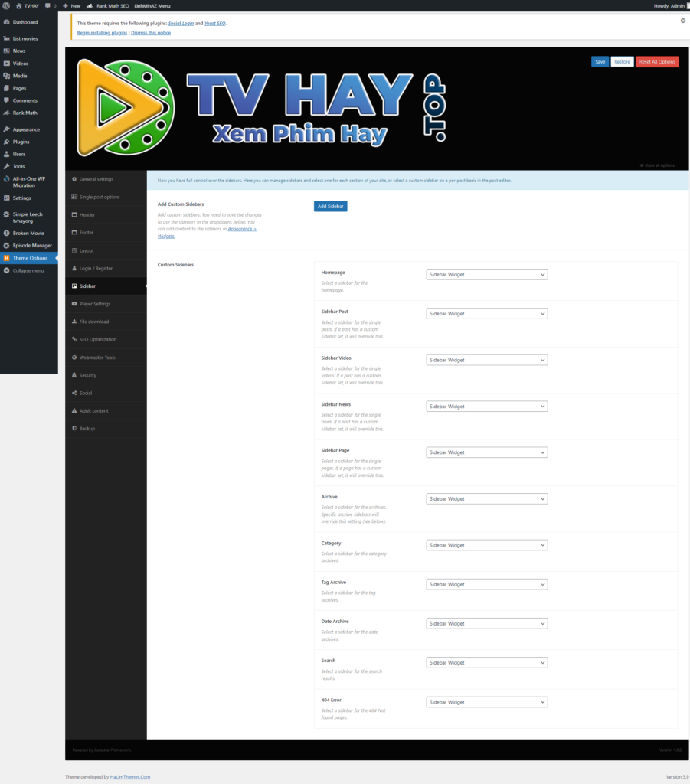Open the Sidebar Page dropdown
This screenshot has height=784, width=690.
pos(486,452)
